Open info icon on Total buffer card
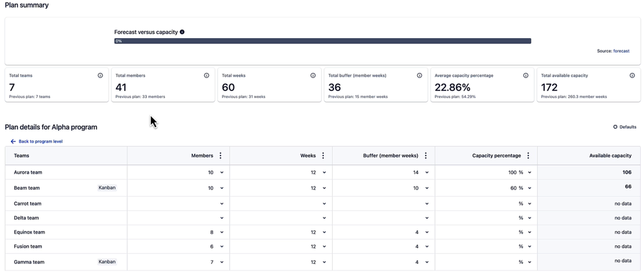644x273 pixels. pyautogui.click(x=419, y=76)
